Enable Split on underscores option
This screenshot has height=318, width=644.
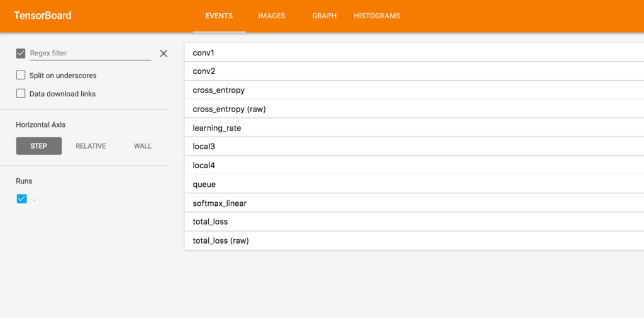pos(21,76)
